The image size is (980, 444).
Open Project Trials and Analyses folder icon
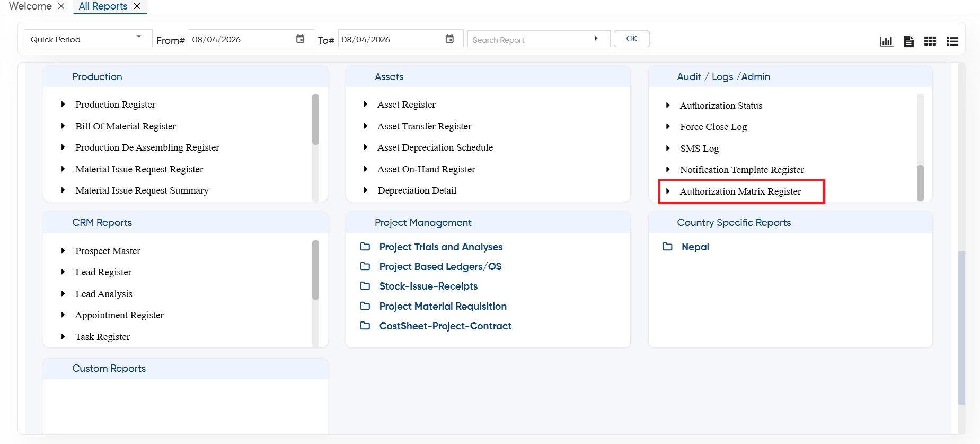[365, 247]
